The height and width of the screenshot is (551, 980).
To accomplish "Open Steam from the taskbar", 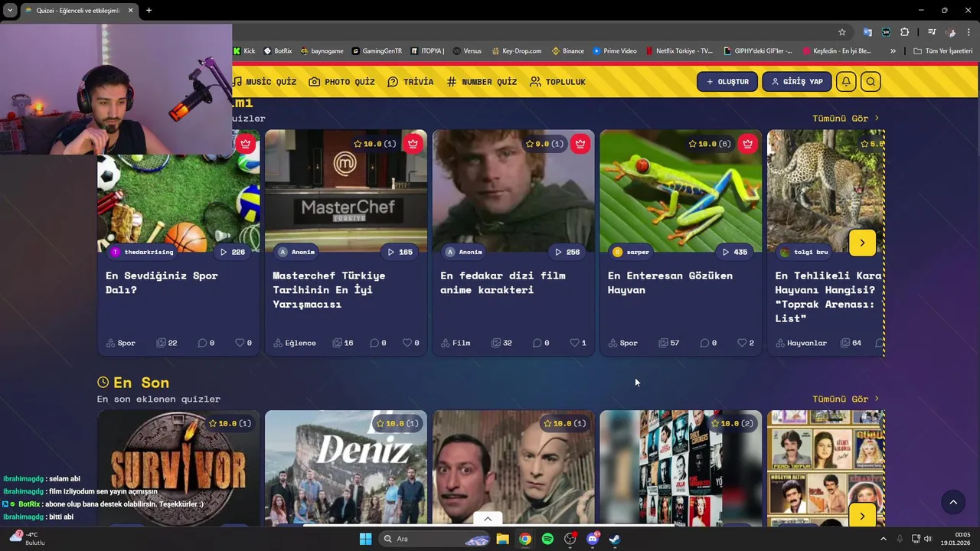I will (614, 539).
